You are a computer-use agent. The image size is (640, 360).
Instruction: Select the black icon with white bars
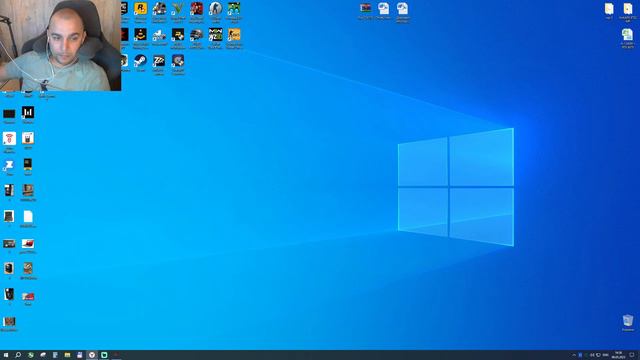pyautogui.click(x=28, y=112)
